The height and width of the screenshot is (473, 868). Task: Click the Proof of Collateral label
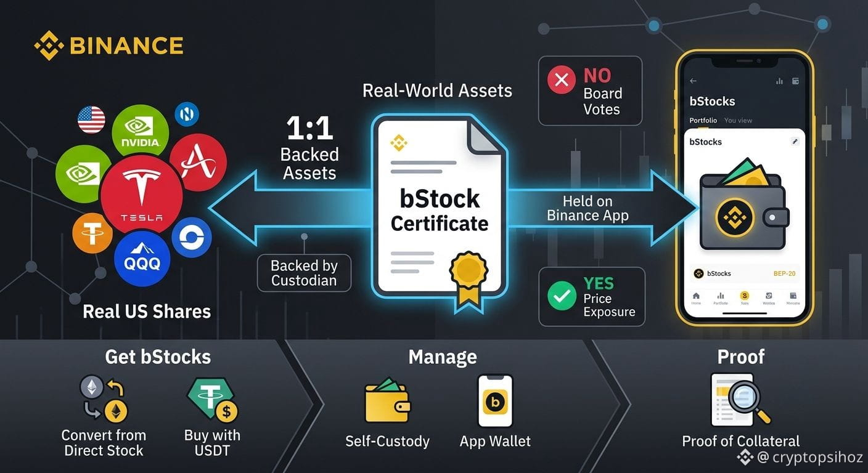click(740, 441)
